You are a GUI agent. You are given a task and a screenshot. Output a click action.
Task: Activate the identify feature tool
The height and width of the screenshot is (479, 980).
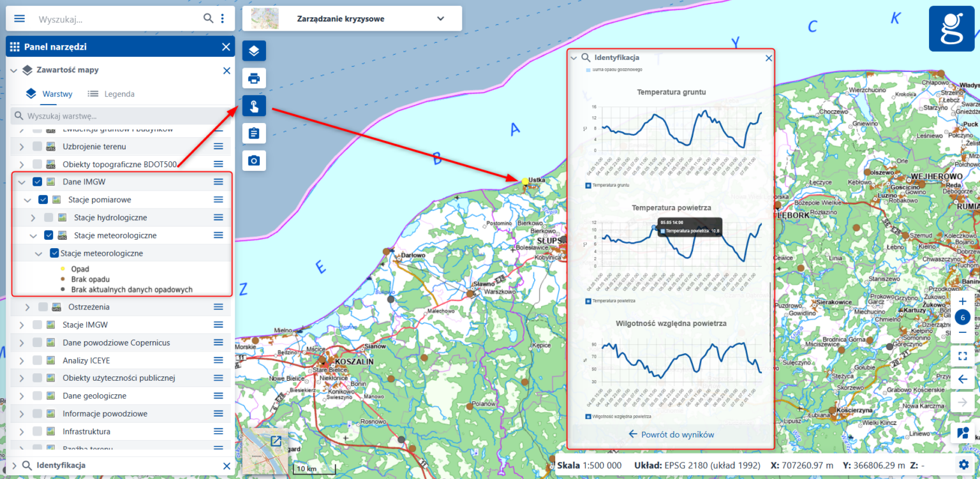pos(254,106)
